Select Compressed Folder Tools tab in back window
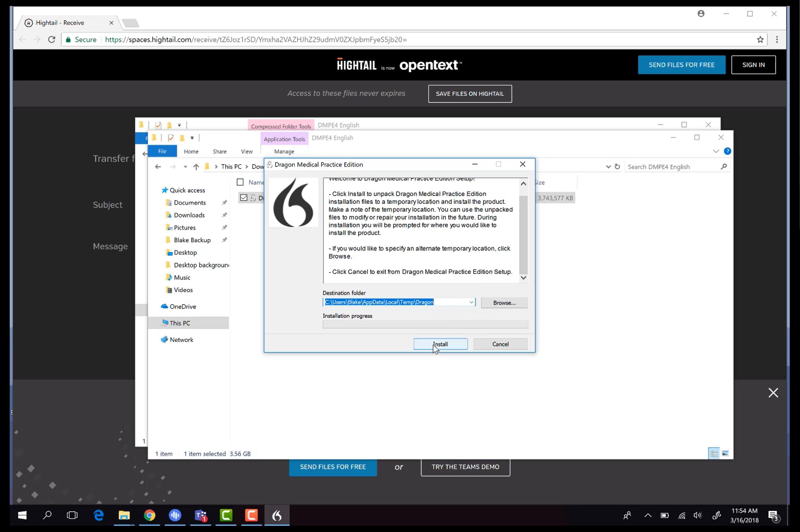Screen dimensions: 800x532 tap(281, 126)
